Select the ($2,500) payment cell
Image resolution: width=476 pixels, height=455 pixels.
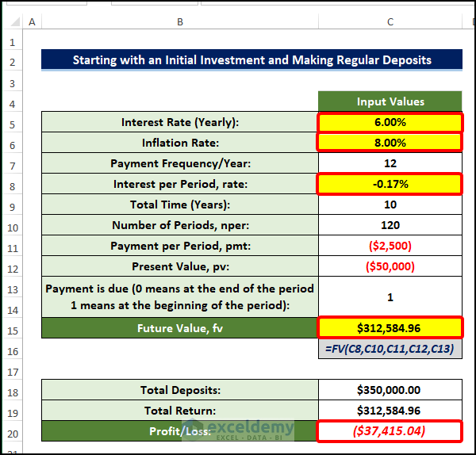(x=390, y=246)
